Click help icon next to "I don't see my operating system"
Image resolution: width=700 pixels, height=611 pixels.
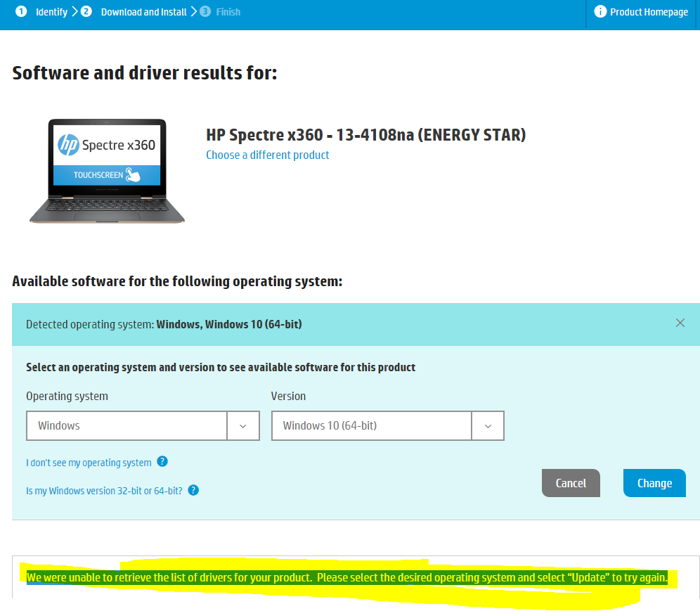(x=162, y=462)
